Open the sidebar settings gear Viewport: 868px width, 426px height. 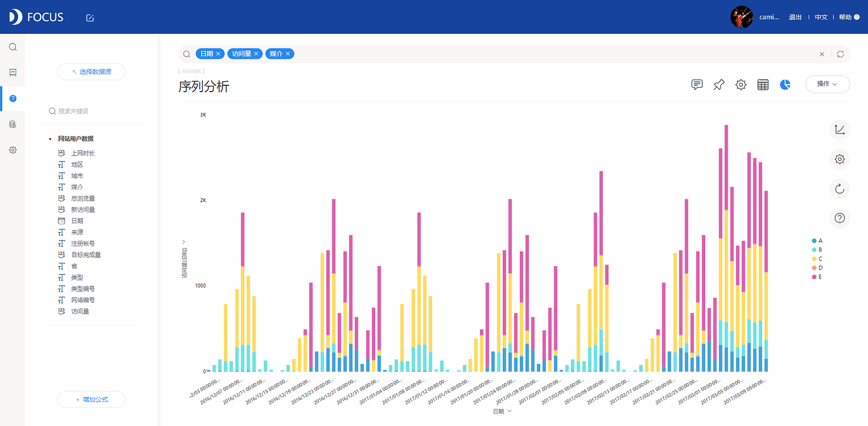tap(12, 150)
